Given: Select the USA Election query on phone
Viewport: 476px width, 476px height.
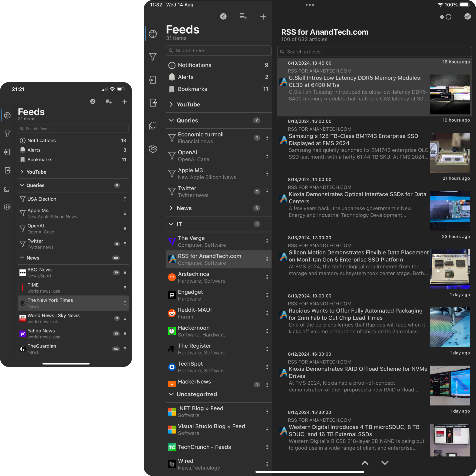Looking at the screenshot, I should (x=73, y=199).
